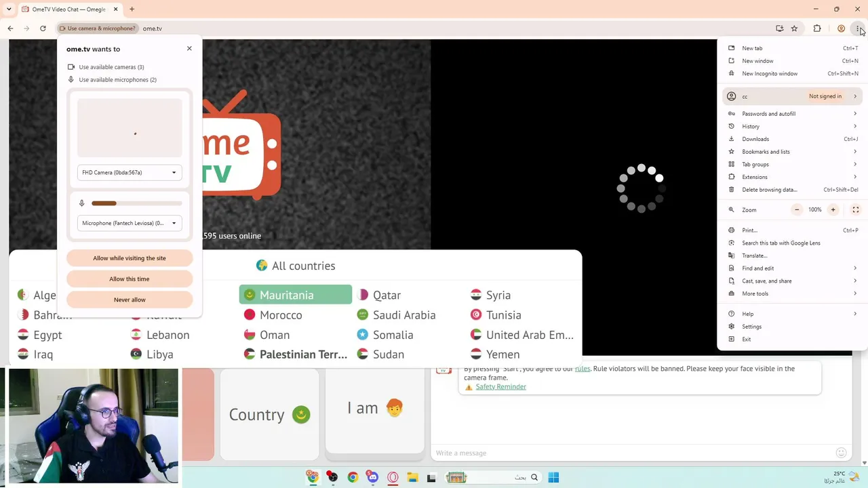Click the I am gender button

pyautogui.click(x=375, y=409)
